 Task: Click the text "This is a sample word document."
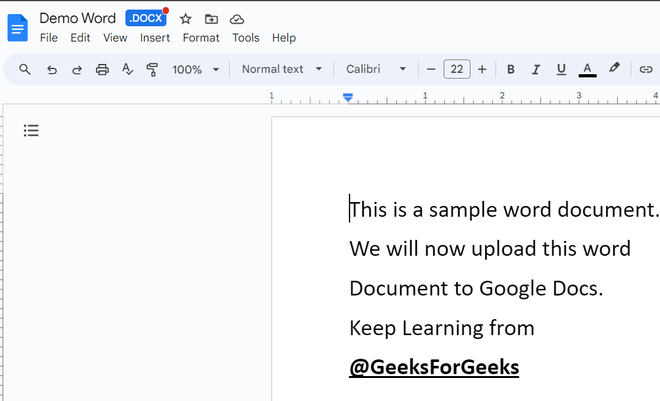504,210
